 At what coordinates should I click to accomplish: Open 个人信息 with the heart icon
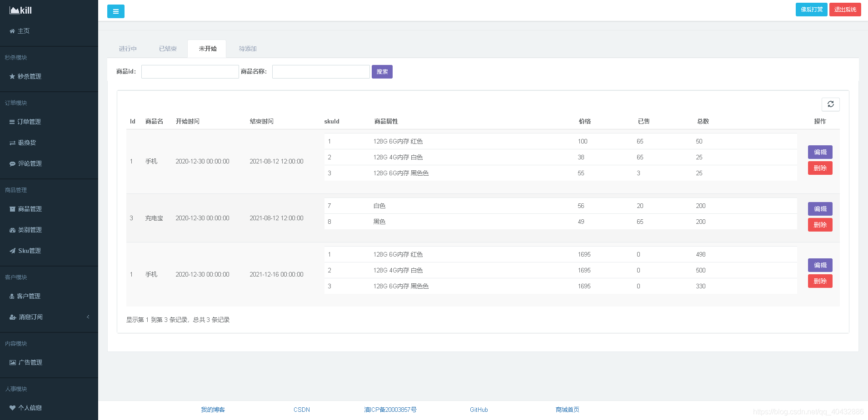click(x=26, y=408)
